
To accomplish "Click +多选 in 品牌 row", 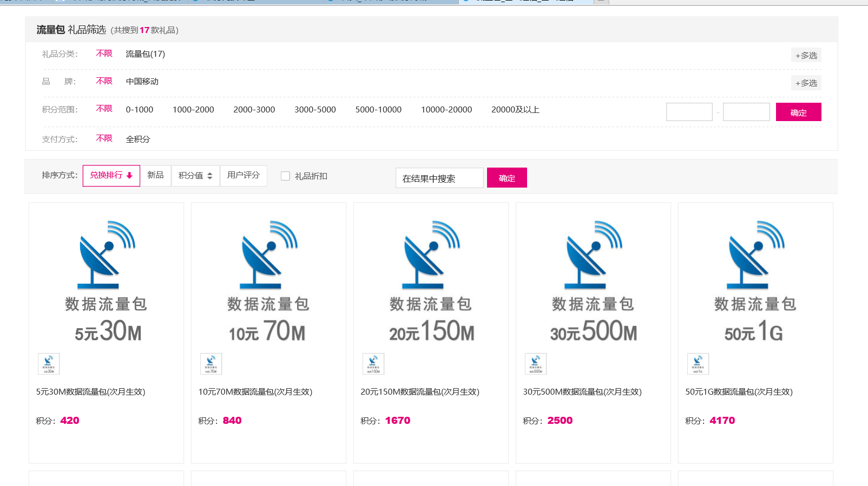I will pos(806,83).
